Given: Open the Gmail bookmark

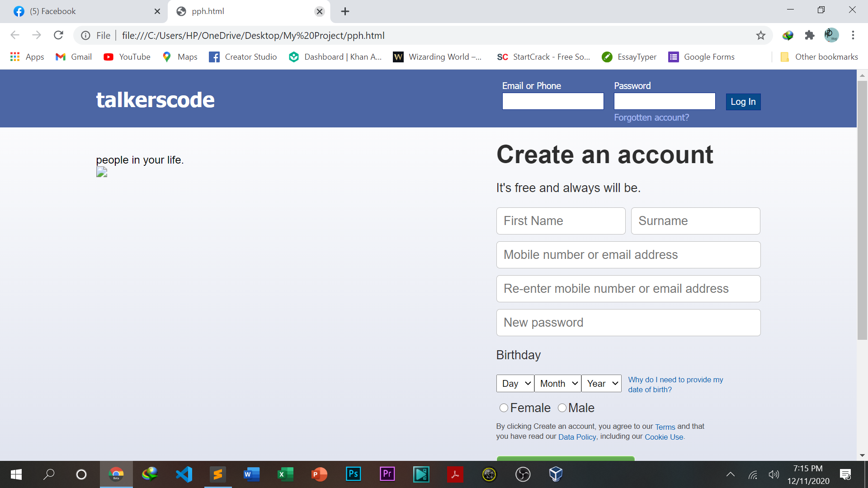Looking at the screenshot, I should coord(73,57).
